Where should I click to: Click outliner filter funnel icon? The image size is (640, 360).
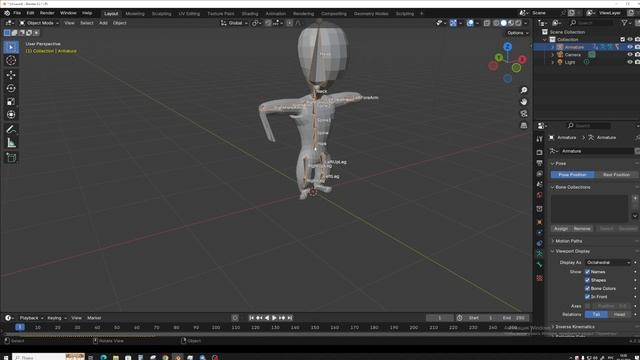coord(625,23)
